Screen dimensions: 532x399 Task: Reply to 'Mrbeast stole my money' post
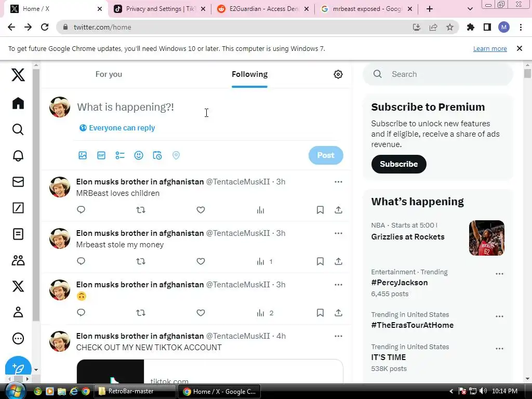point(81,261)
